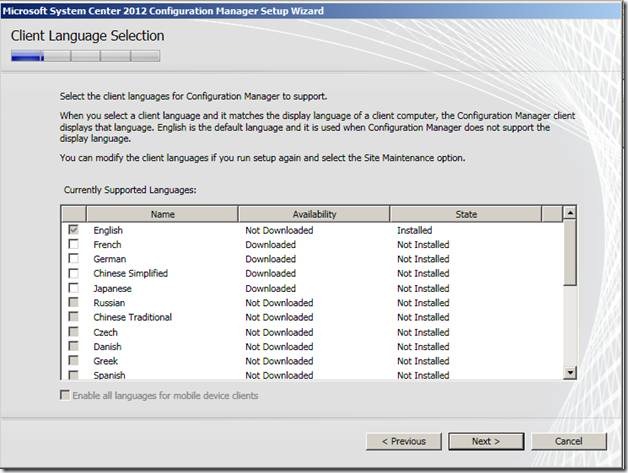This screenshot has width=628, height=473.
Task: Click the Next button
Action: 486,441
